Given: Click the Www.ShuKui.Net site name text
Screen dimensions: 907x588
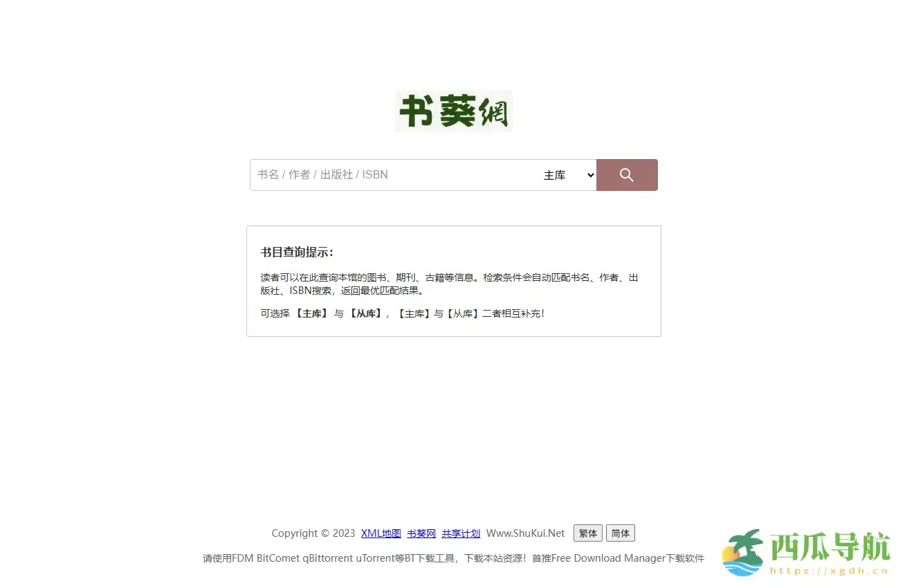Looking at the screenshot, I should [x=526, y=533].
